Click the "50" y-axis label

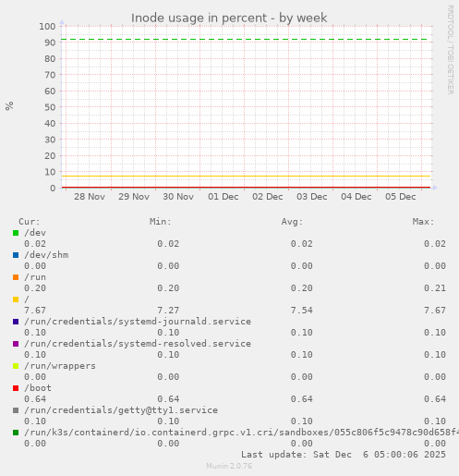(x=50, y=107)
